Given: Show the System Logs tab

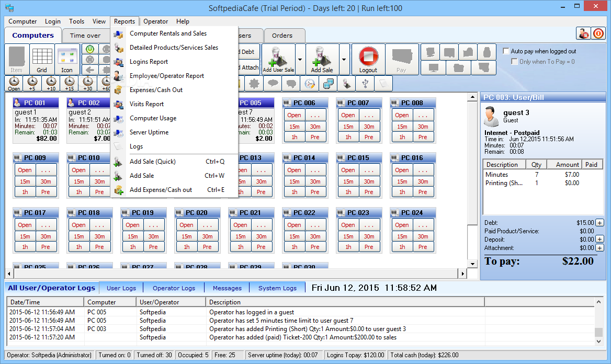Looking at the screenshot, I should tap(277, 288).
